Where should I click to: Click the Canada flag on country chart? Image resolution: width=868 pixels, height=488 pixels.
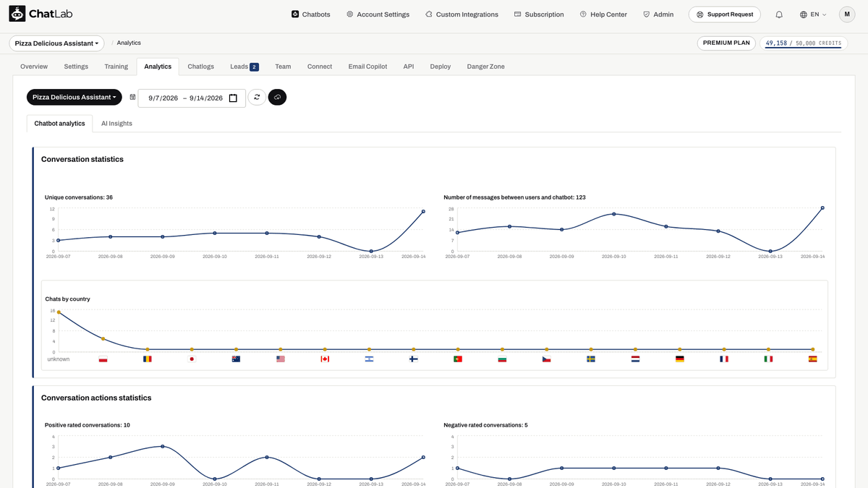tap(325, 359)
